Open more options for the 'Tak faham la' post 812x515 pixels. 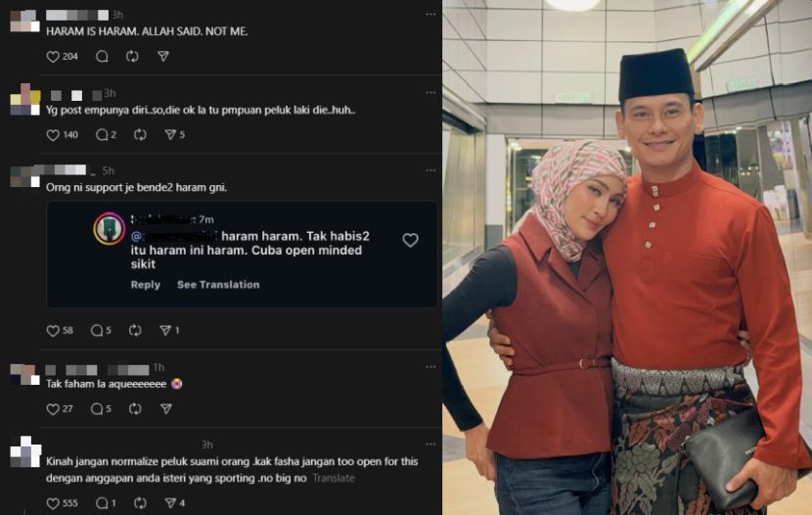tap(430, 367)
